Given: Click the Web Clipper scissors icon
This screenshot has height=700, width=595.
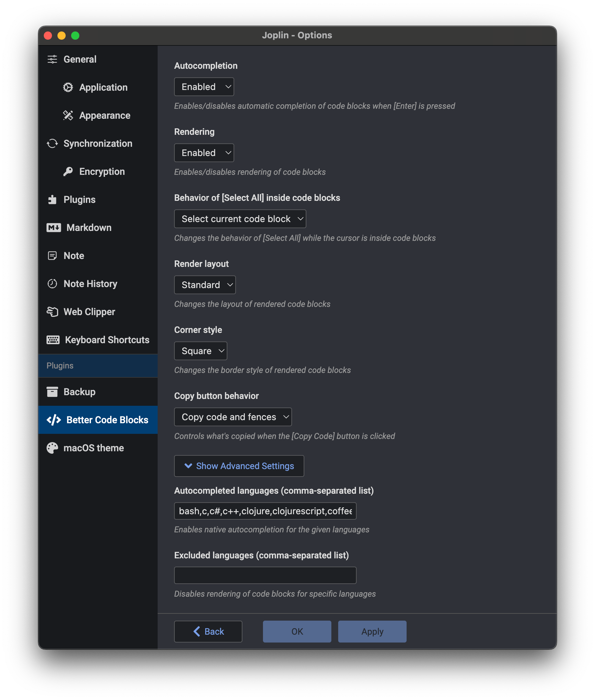Looking at the screenshot, I should [52, 312].
